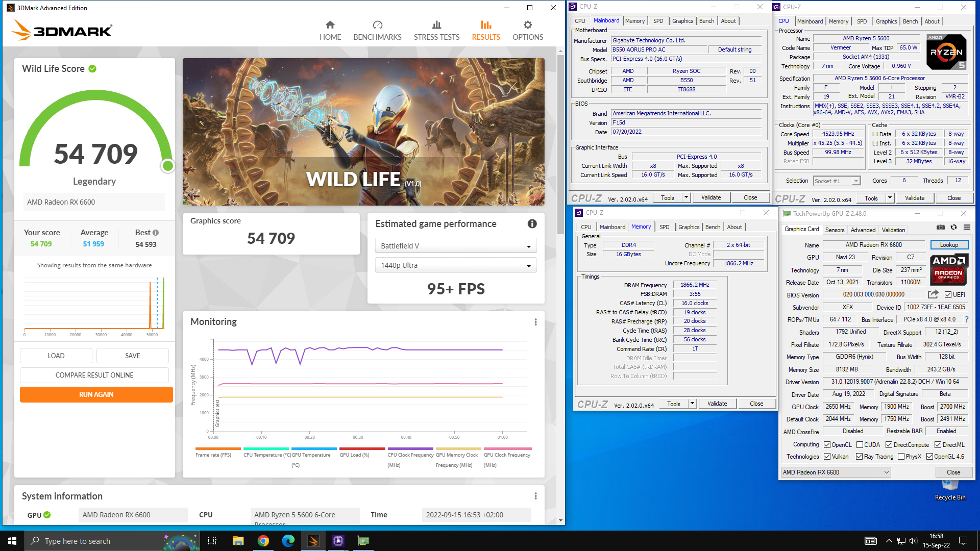
Task: Click GPU-Z refresh icon
Action: (x=953, y=227)
